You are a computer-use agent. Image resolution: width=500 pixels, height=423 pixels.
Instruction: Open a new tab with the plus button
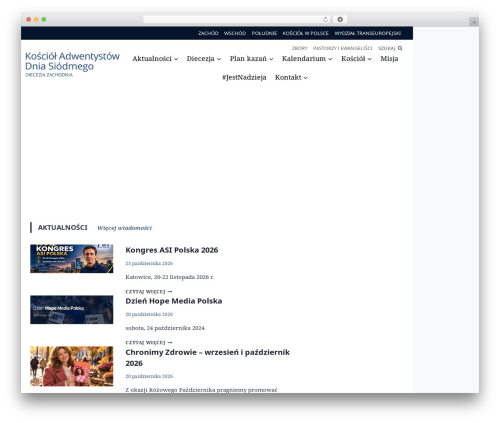pos(474,22)
